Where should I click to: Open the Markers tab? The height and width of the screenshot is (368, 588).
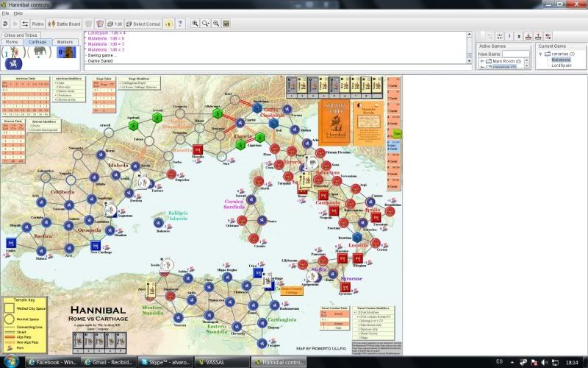(x=65, y=42)
